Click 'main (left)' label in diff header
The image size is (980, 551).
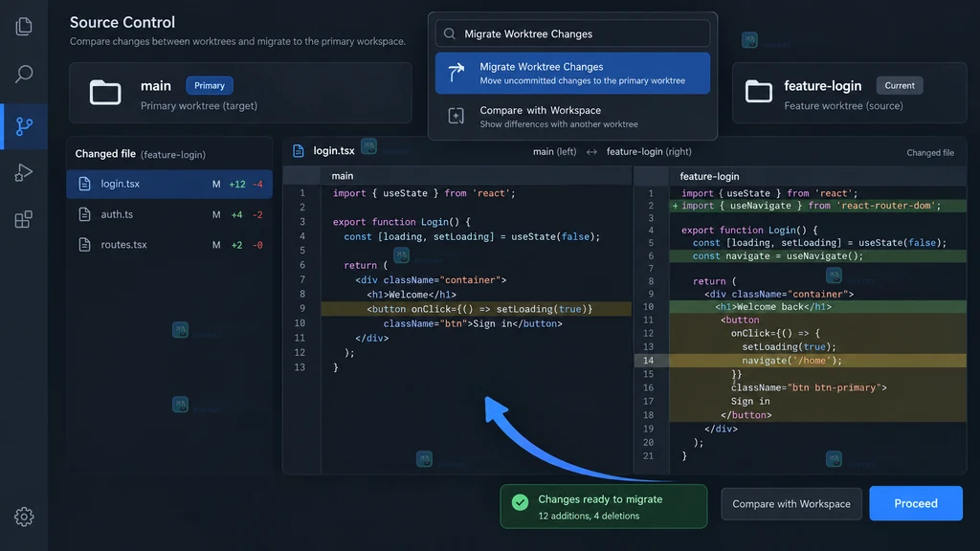tap(554, 152)
